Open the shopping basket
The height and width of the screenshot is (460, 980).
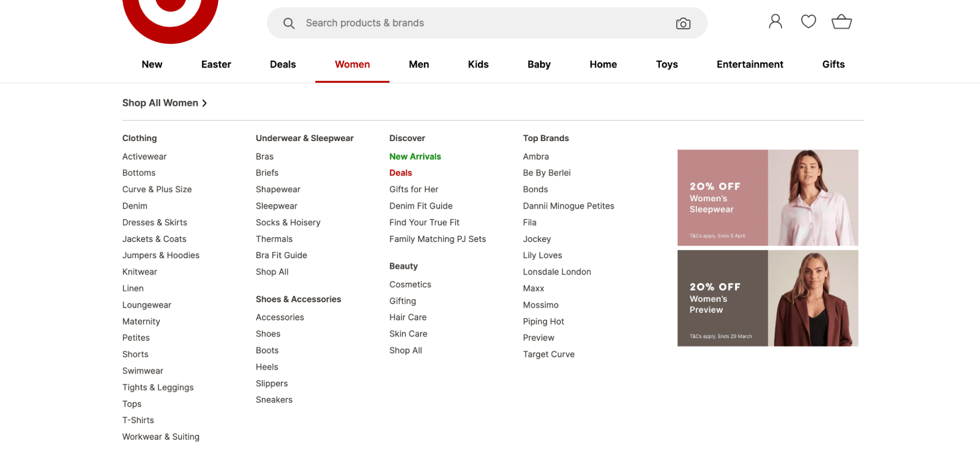click(x=841, y=22)
